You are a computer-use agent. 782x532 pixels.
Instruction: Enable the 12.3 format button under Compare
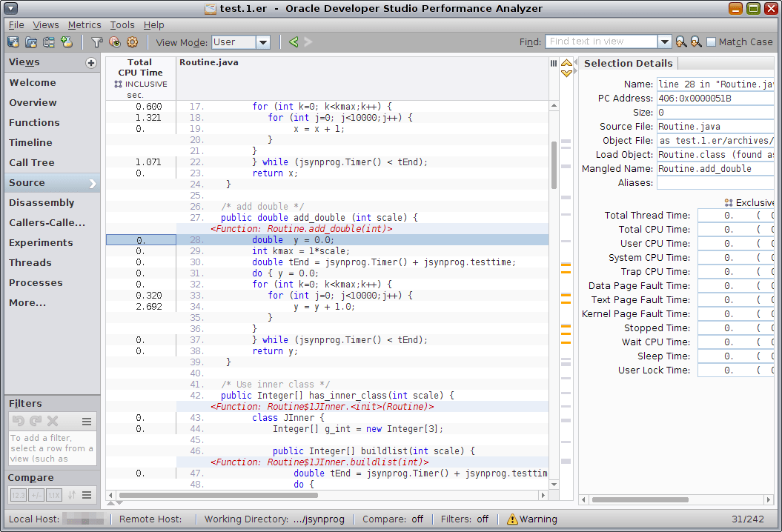[18, 495]
